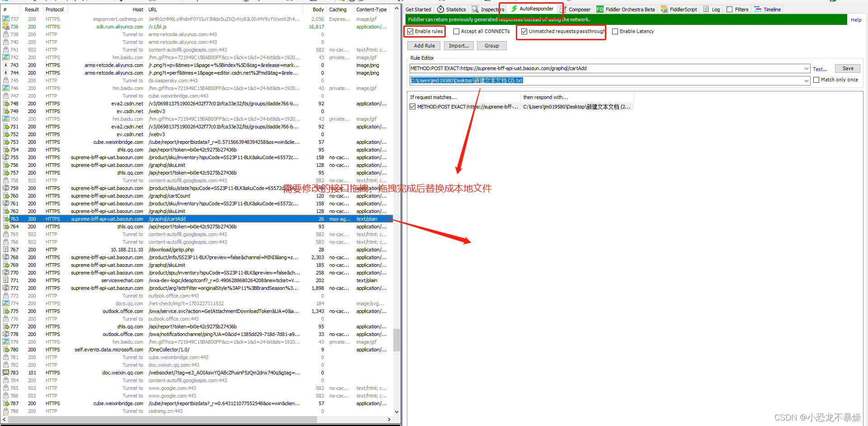Click the Statistics tab clock icon
This screenshot has width=868, height=426.
coord(440,9)
